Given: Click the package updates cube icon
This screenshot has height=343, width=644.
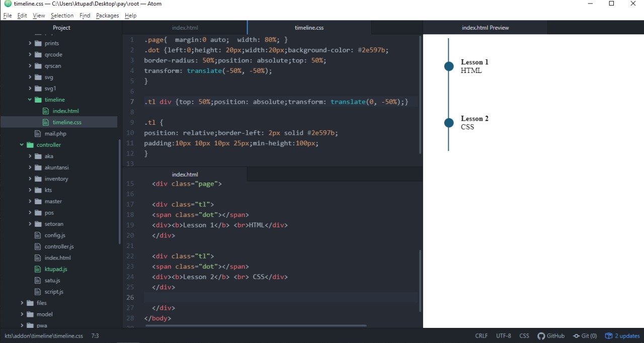Looking at the screenshot, I should (609, 336).
